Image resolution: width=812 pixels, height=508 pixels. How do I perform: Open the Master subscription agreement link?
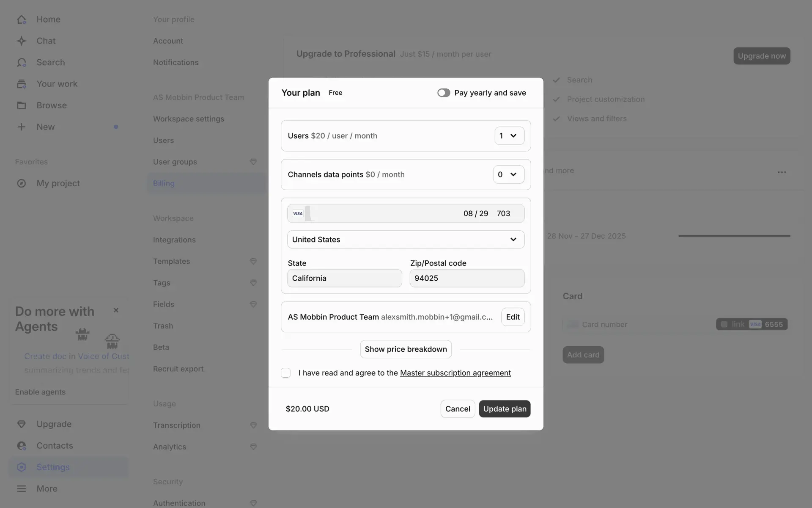455,373
